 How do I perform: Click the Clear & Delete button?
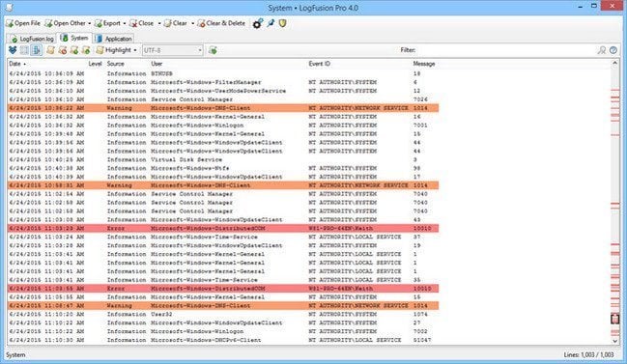pyautogui.click(x=221, y=23)
